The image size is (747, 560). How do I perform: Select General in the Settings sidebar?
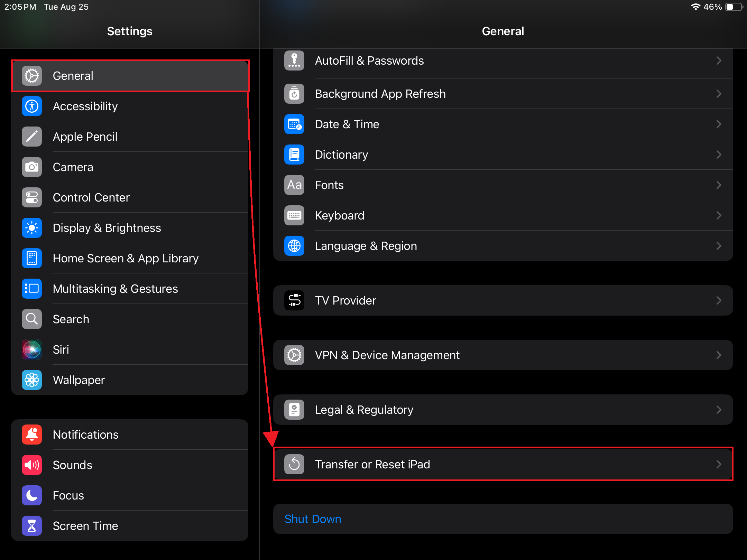pos(130,76)
